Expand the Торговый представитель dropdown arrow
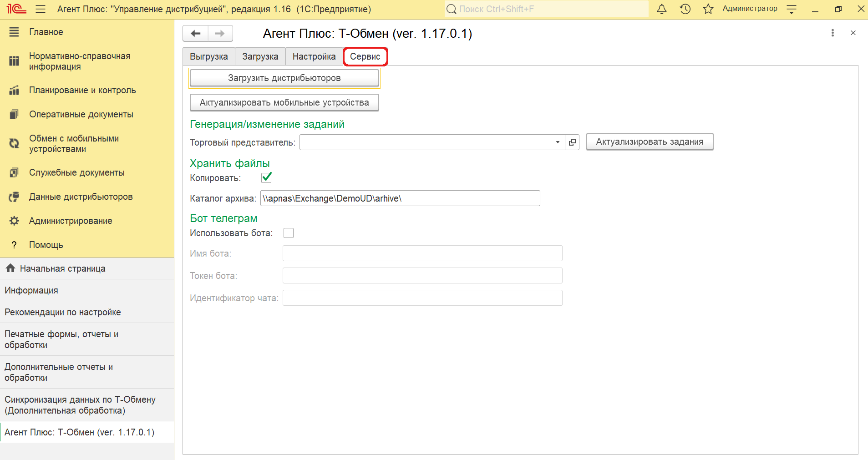Viewport: 868px width, 460px height. pos(558,142)
